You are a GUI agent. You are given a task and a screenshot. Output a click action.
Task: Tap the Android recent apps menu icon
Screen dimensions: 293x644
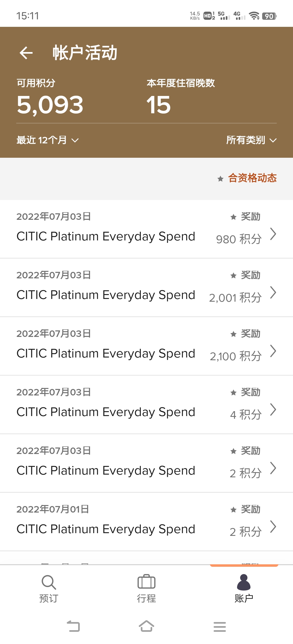[x=220, y=627]
